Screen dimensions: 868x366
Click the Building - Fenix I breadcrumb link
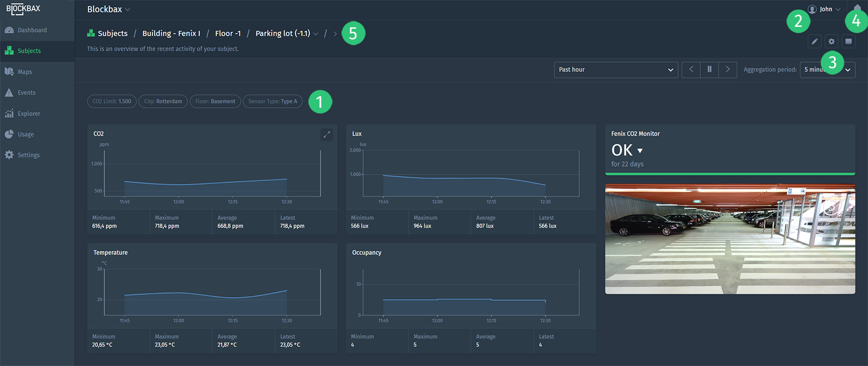point(171,34)
